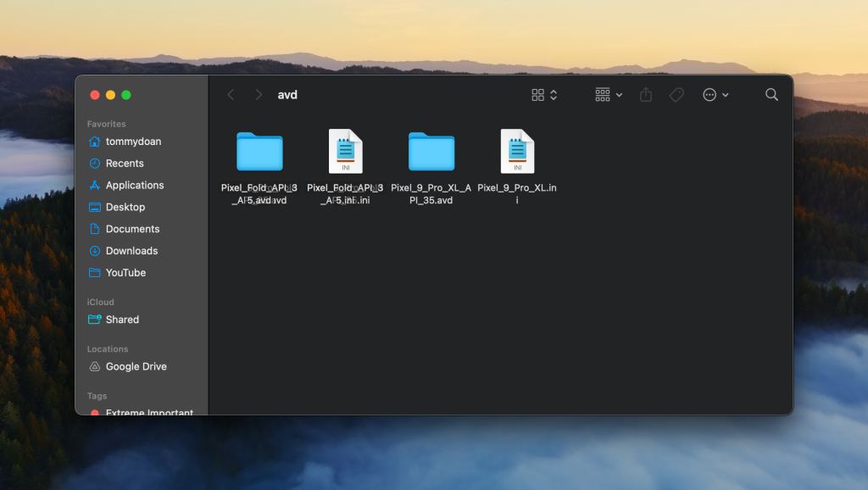Open the Finder search magnifier
Screen dimensions: 868x490
[771, 95]
